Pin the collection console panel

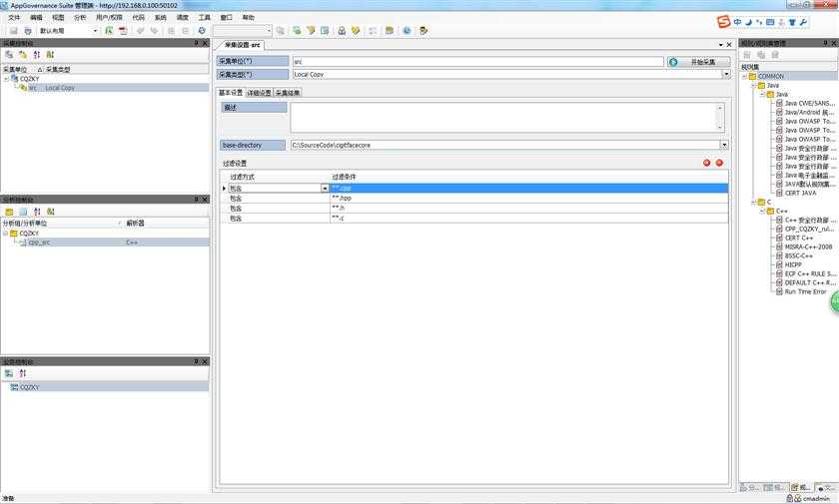197,43
